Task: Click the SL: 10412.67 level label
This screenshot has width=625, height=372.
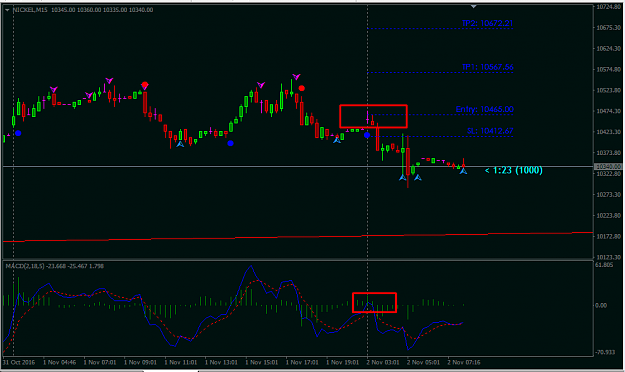Action: coord(490,131)
